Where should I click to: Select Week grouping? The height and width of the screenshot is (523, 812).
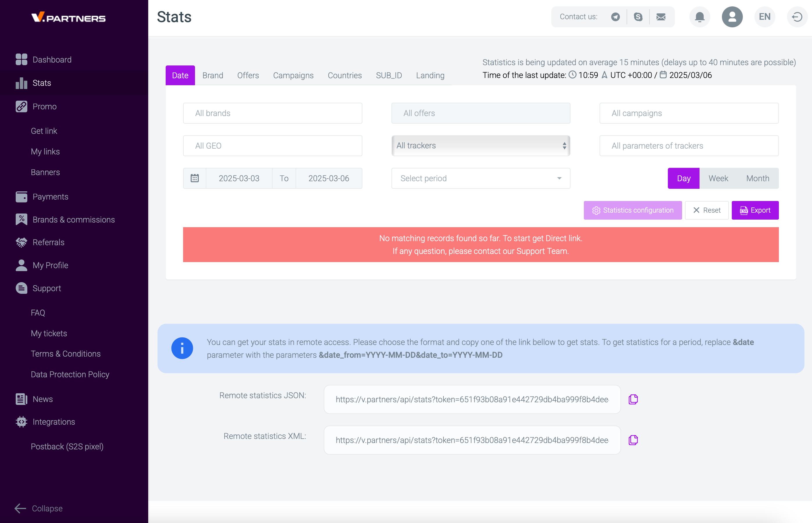pyautogui.click(x=718, y=178)
